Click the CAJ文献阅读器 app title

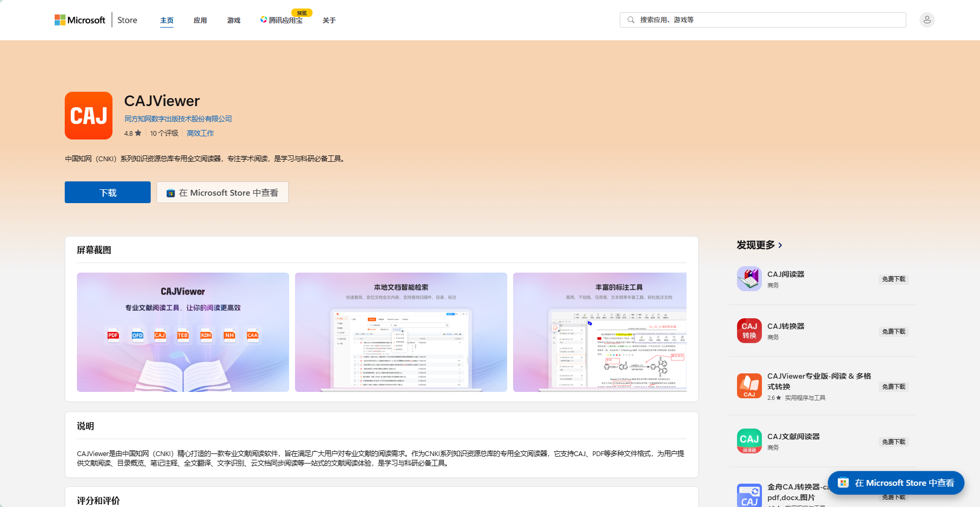(x=793, y=436)
